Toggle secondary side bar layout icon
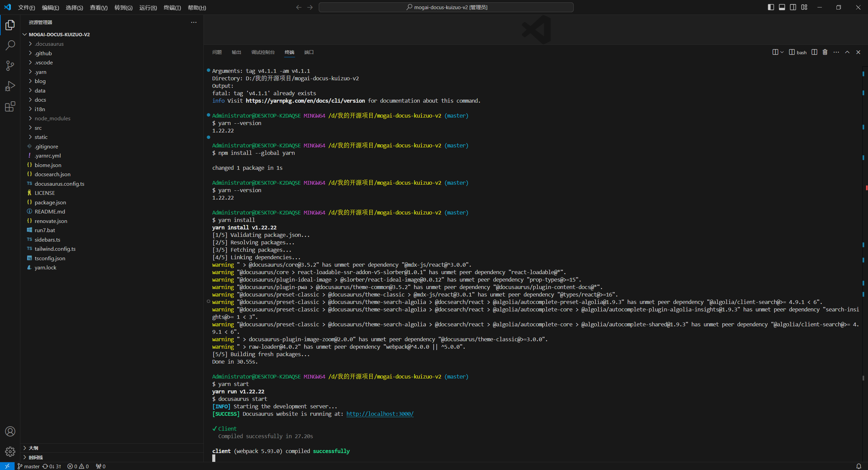868x470 pixels. (793, 7)
